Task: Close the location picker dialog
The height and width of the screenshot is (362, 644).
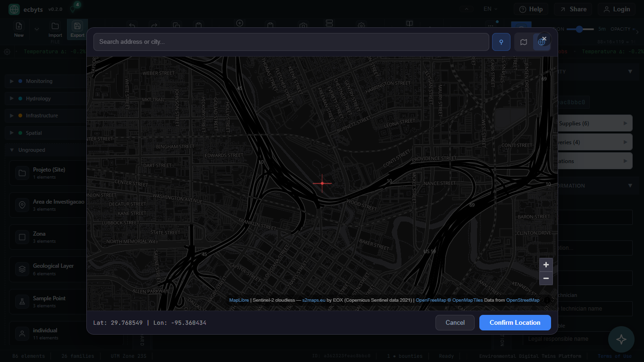Action: coord(544,39)
